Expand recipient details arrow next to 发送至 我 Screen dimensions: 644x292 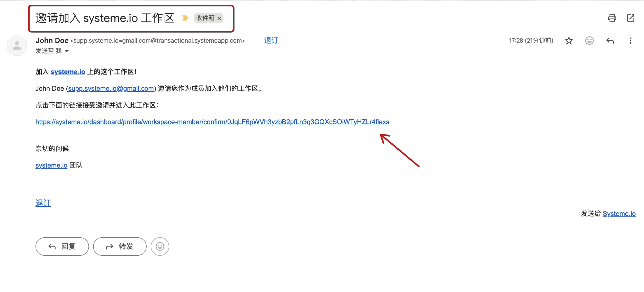(67, 51)
